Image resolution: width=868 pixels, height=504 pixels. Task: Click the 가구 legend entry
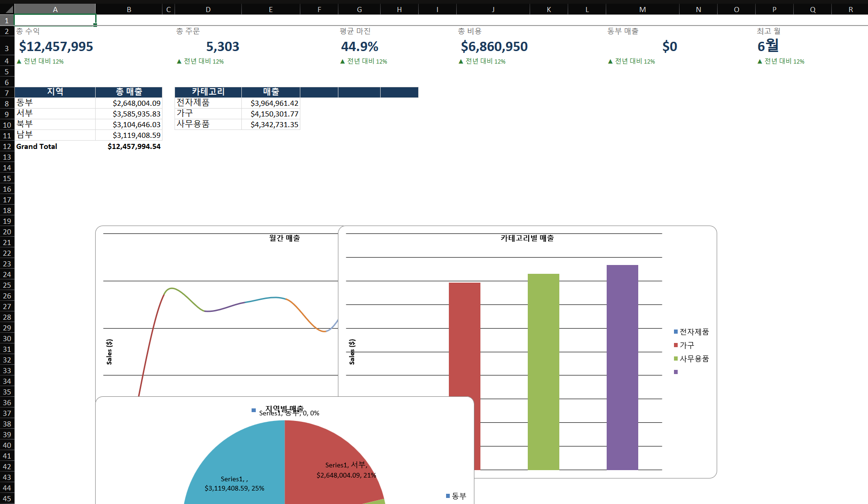684,345
